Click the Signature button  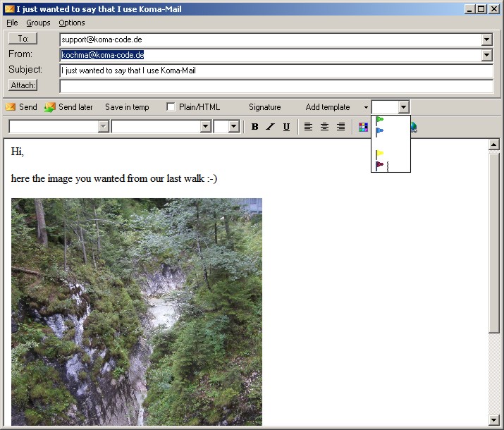click(265, 107)
